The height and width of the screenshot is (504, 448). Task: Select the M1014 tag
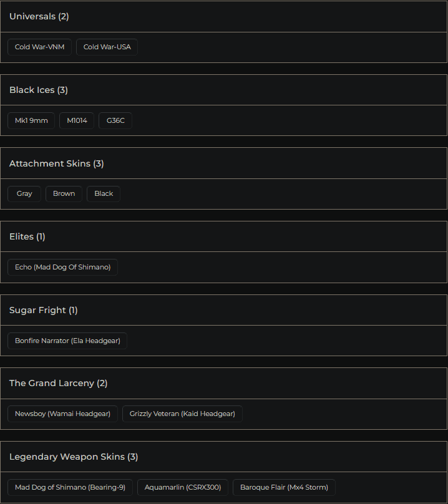point(77,120)
